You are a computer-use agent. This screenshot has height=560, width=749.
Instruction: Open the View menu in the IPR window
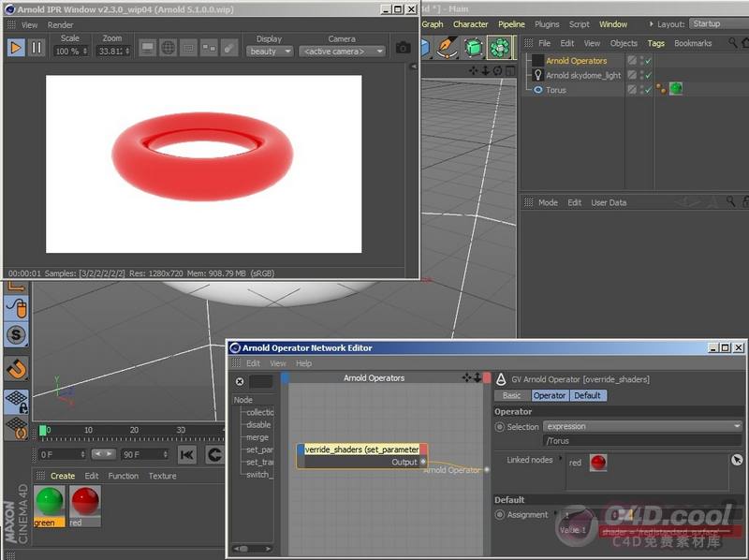tap(30, 25)
